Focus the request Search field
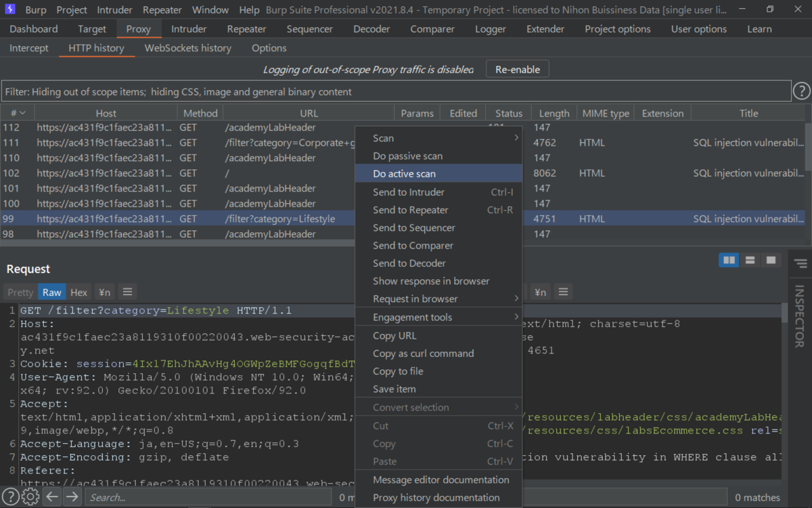Viewport: 812px width, 508px height. click(x=210, y=497)
